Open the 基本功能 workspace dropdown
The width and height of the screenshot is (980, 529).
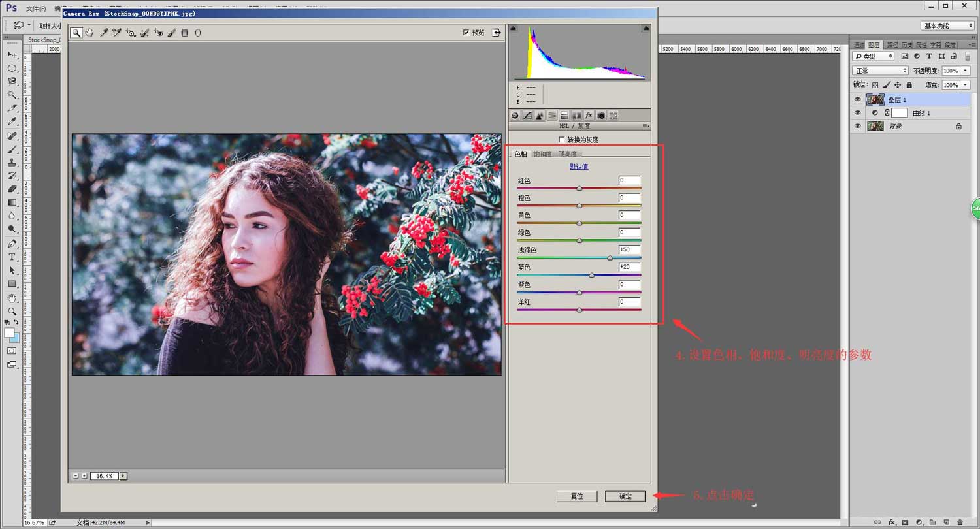pyautogui.click(x=947, y=25)
